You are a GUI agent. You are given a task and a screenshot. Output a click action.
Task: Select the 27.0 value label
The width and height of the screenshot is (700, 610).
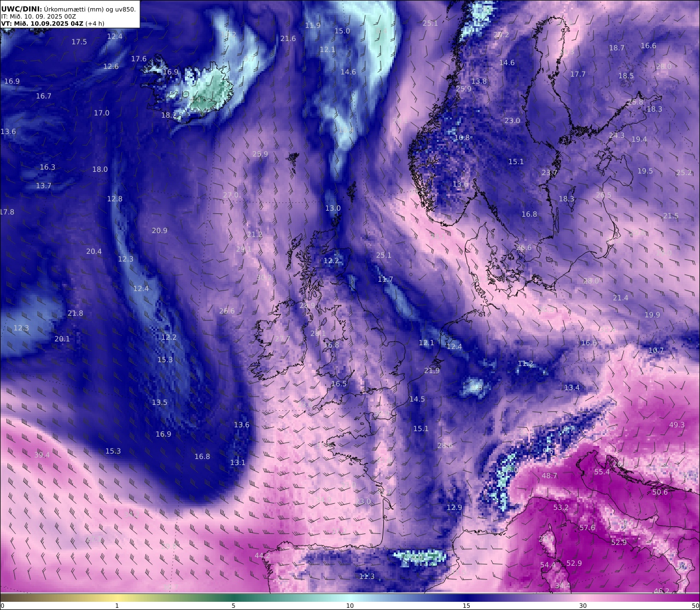tap(231, 195)
